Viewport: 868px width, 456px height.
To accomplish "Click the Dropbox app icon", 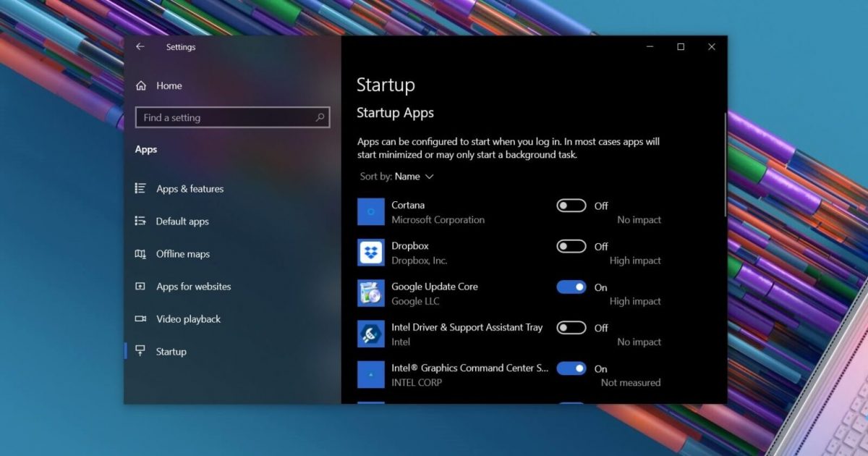I will tap(371, 253).
